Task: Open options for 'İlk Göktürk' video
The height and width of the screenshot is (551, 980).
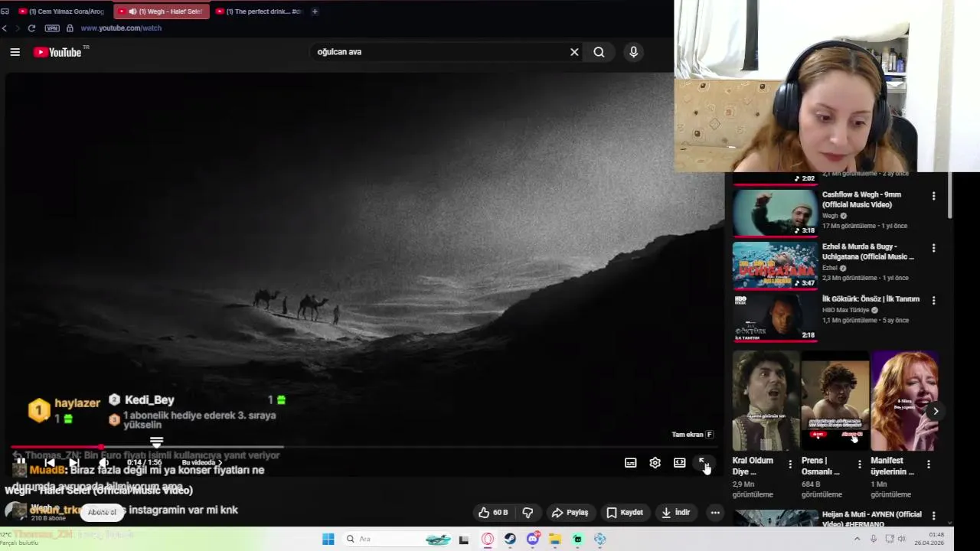Action: click(933, 300)
